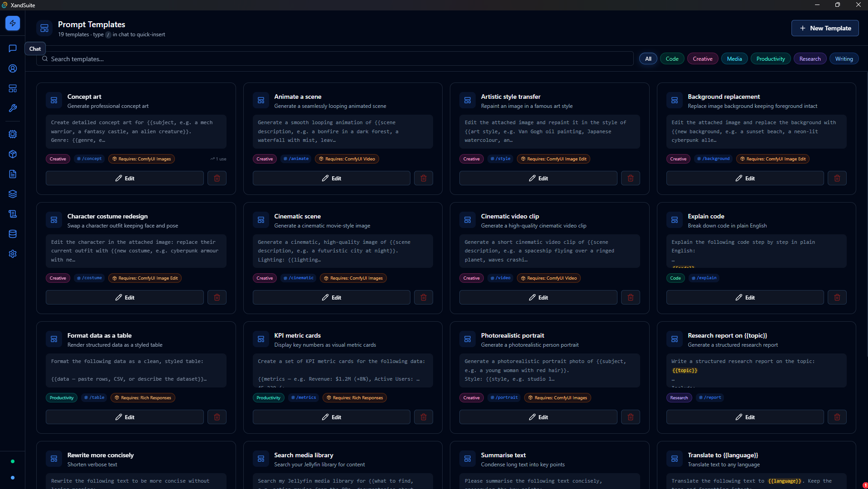Screen dimensions: 868x489
Task: Open the user accounts section in sidebar
Action: click(x=12, y=68)
